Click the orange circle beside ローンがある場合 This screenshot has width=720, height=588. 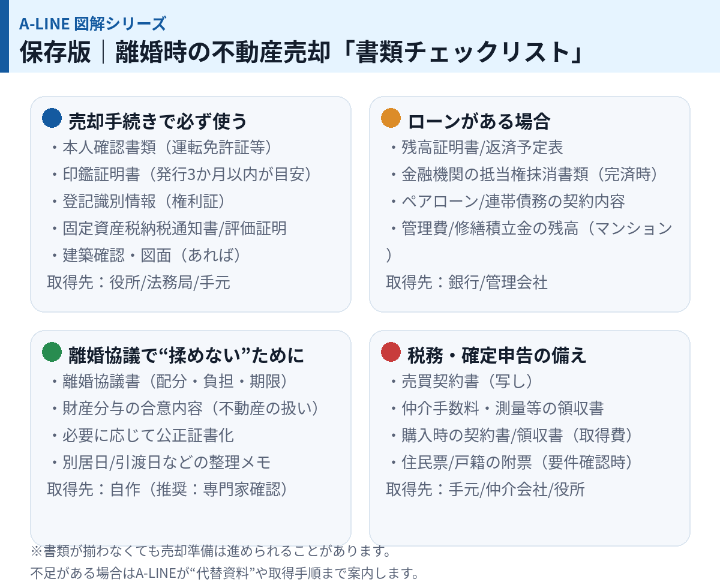click(391, 118)
